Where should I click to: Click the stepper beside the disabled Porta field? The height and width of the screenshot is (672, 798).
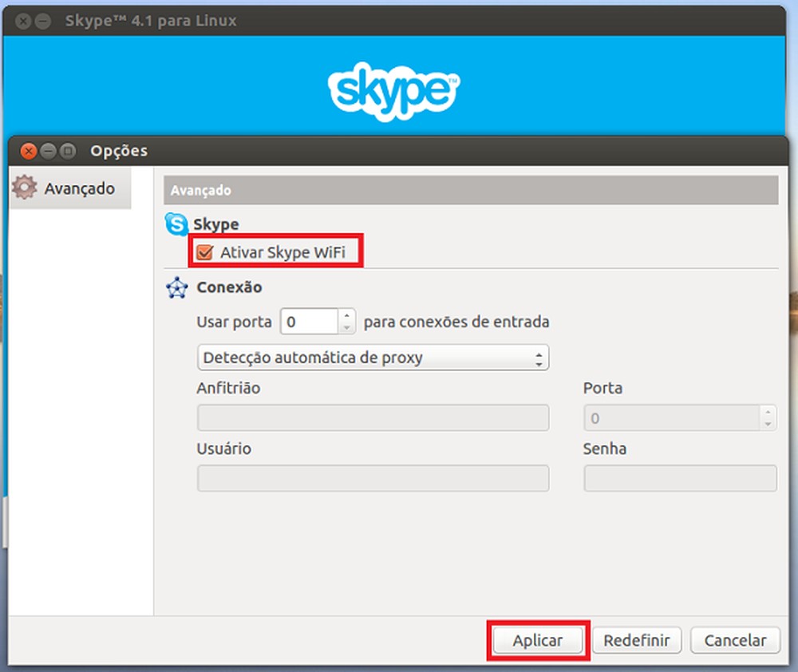click(768, 417)
